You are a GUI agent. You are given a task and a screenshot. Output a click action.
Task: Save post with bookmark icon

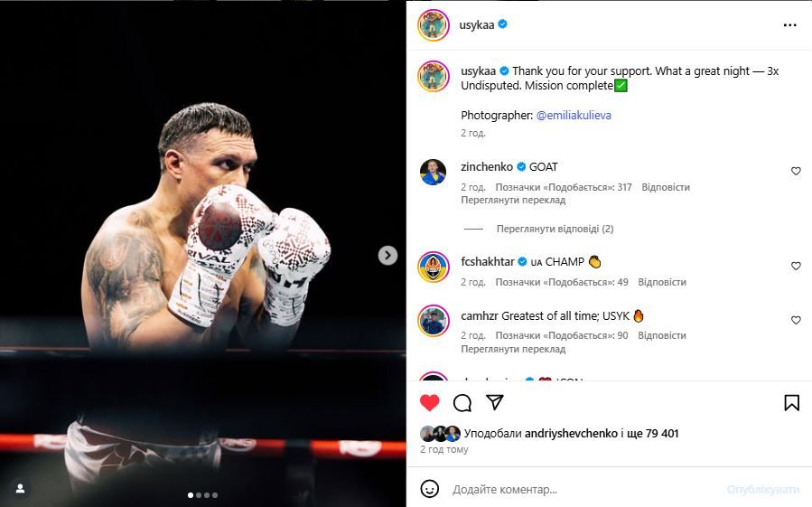[x=791, y=403]
